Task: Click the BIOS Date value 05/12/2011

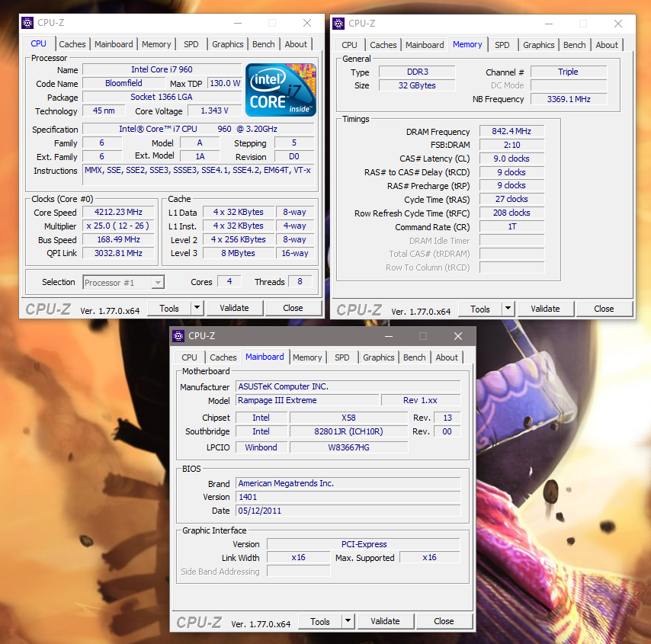Action: pos(348,511)
